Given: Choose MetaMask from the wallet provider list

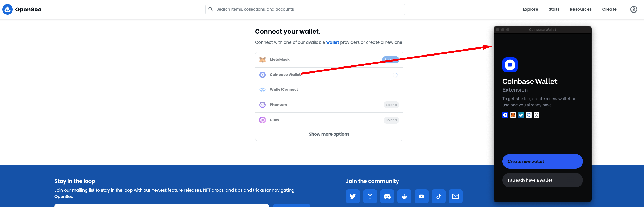Looking at the screenshot, I should (329, 60).
